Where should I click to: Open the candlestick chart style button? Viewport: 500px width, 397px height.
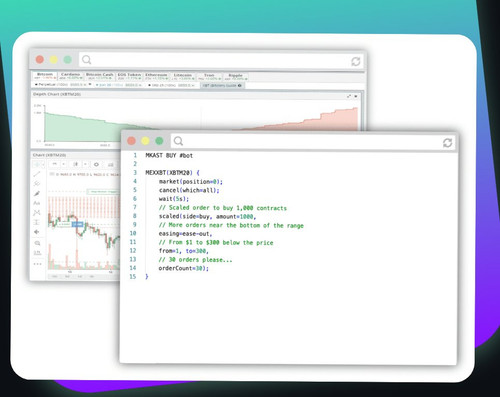coord(75,164)
